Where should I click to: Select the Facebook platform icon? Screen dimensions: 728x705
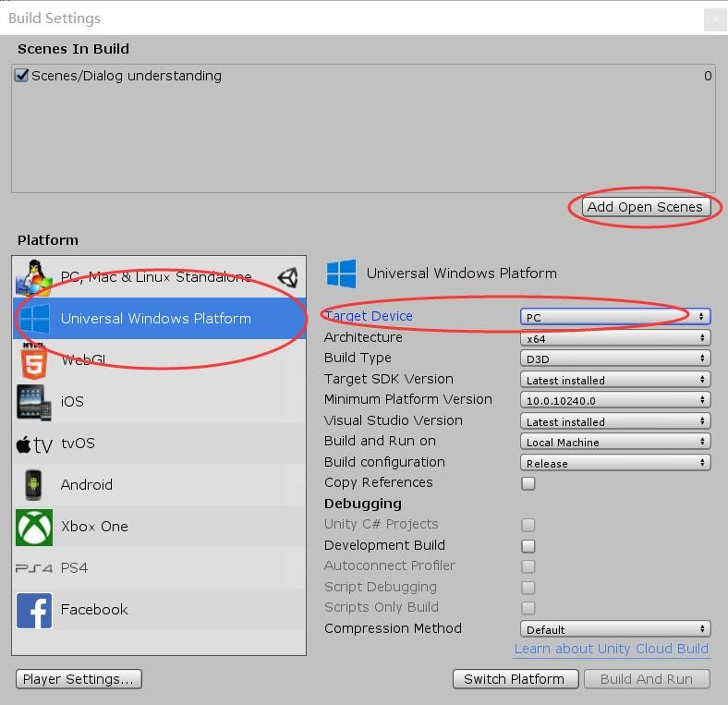point(34,610)
